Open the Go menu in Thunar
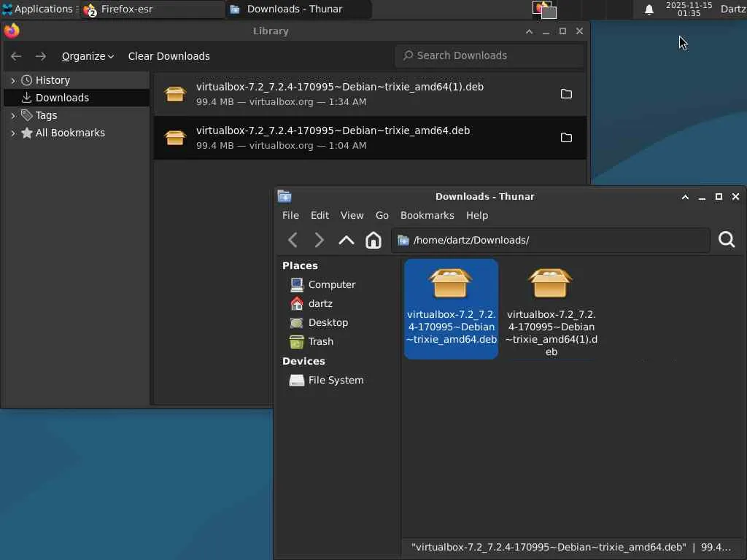The image size is (747, 560). (x=382, y=215)
